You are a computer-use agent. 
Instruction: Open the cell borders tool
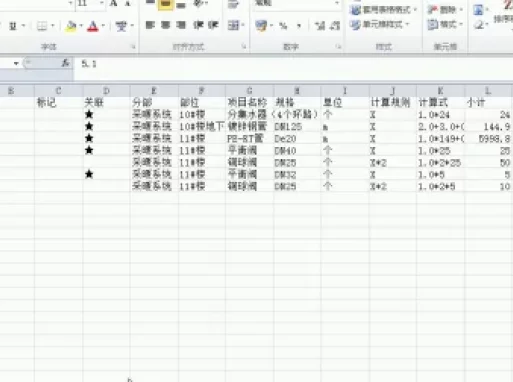coord(42,26)
